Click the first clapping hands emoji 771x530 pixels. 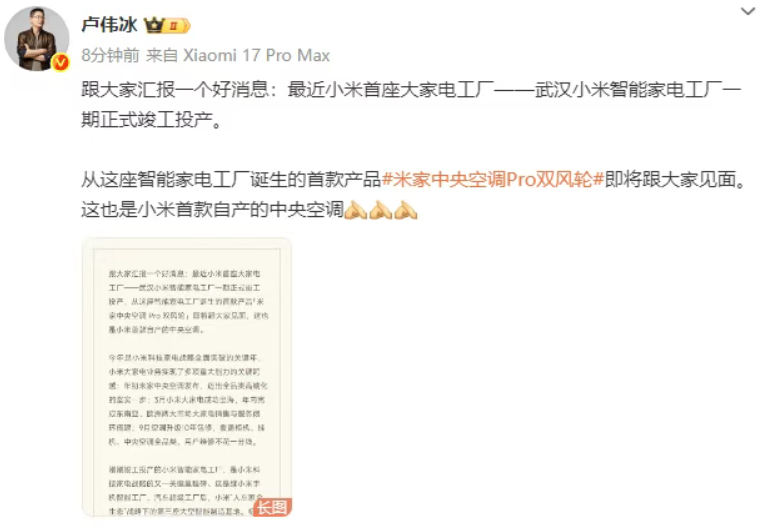point(356,210)
